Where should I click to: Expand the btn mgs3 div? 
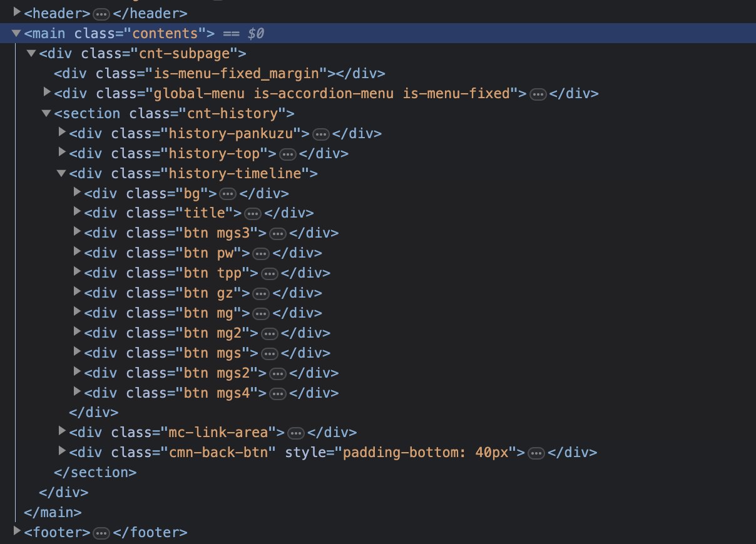(x=78, y=233)
